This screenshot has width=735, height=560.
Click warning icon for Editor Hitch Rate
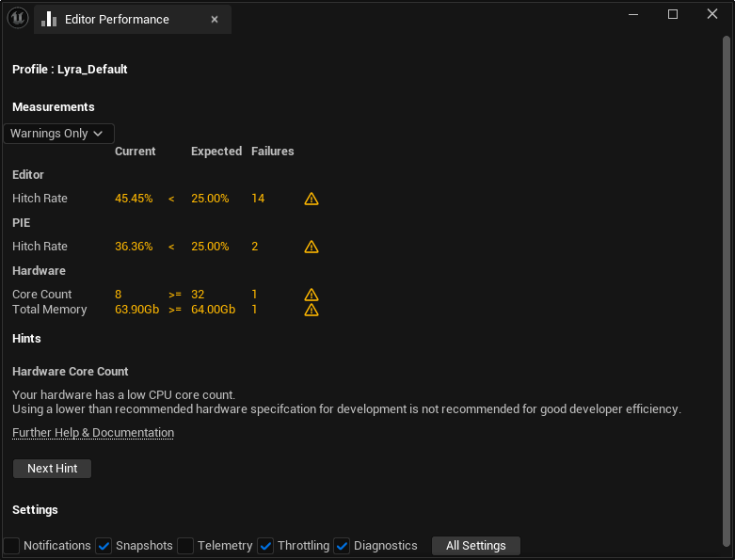312,199
